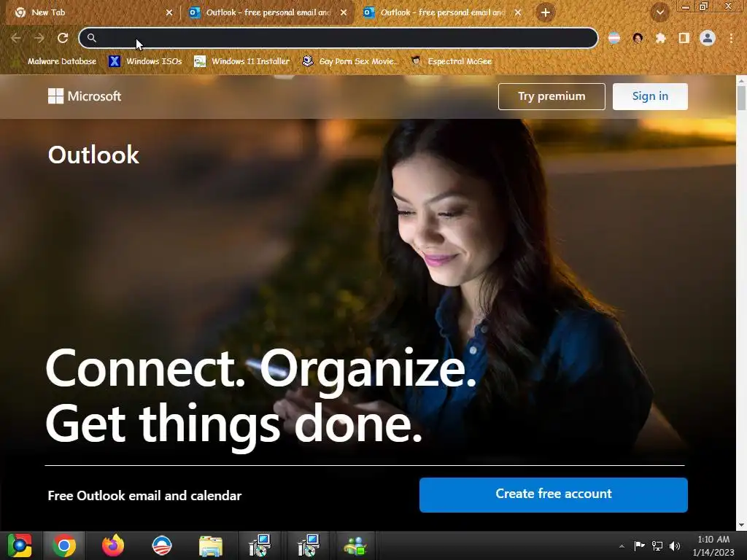747x560 pixels.
Task: Click the network tray icon
Action: [x=657, y=545]
